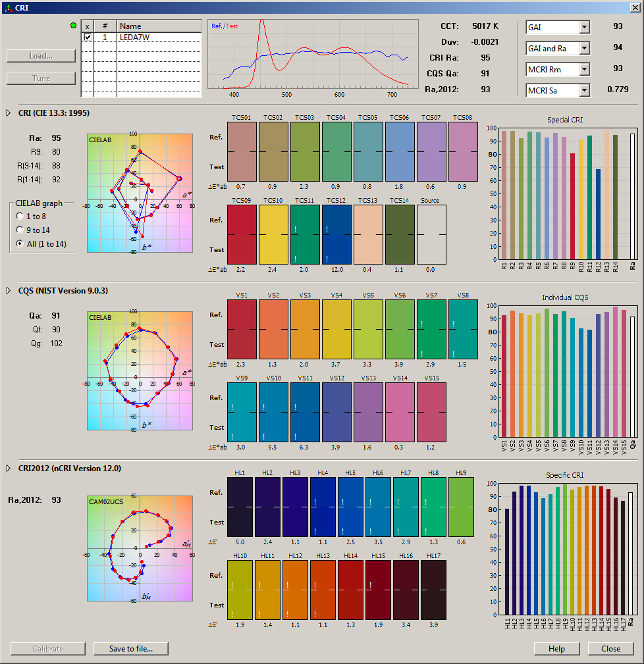
Task: Toggle the CQS (NIST Version 9.0.3) triangle
Action: (x=9, y=291)
